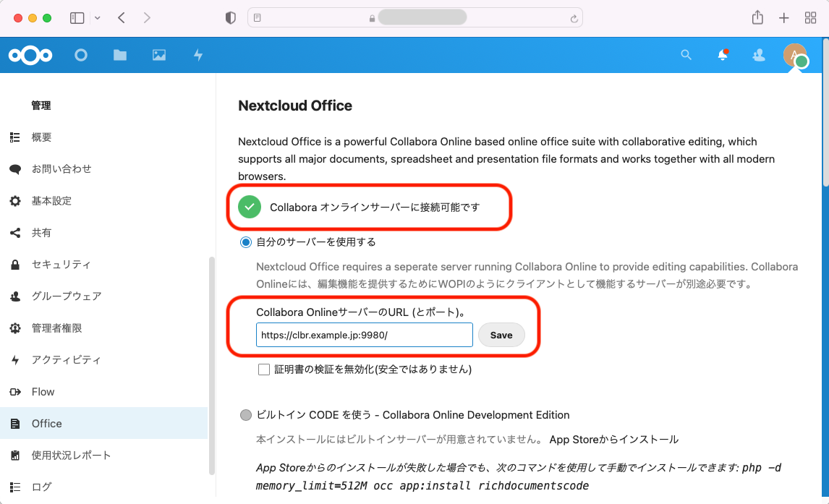The image size is (829, 504).
Task: Open the Files folder icon
Action: 120,55
